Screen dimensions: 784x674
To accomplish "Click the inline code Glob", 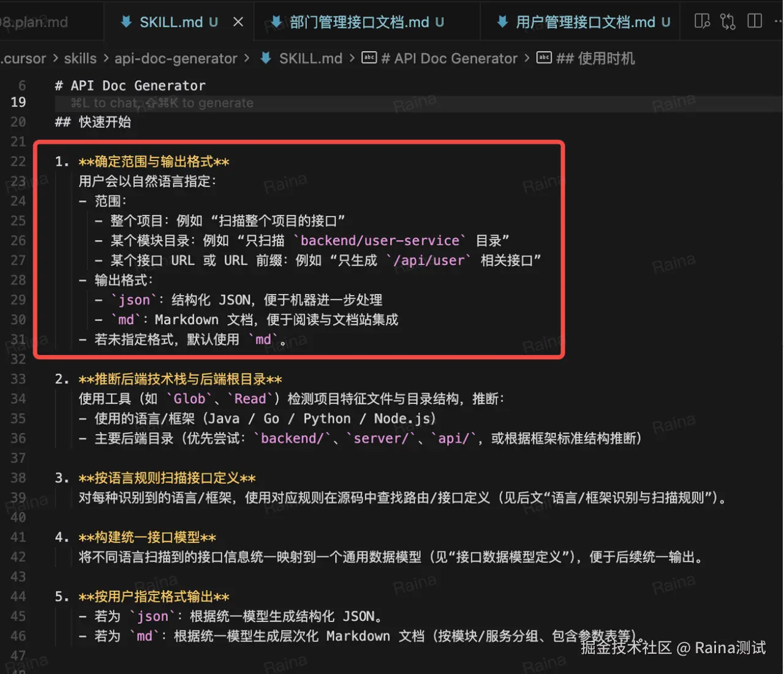I will (189, 399).
